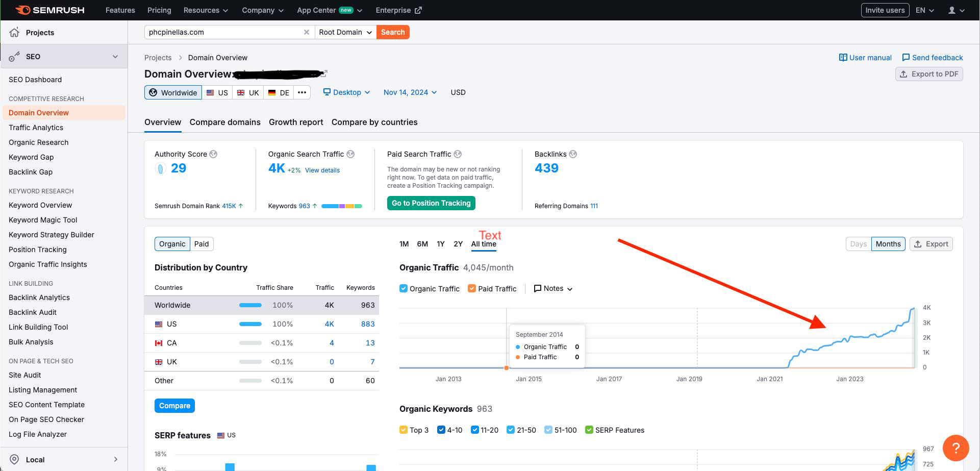Toggle Paid Traffic checkbox
The image size is (980, 471).
coord(472,288)
